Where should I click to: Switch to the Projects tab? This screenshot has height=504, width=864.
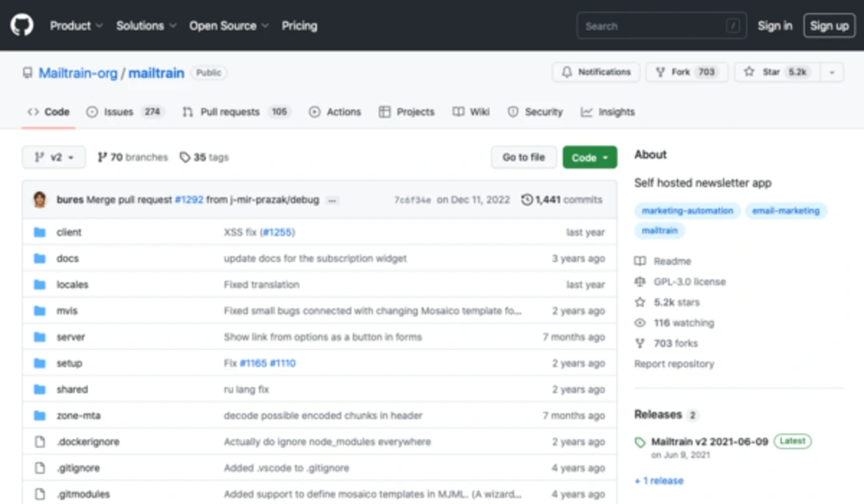[406, 112]
